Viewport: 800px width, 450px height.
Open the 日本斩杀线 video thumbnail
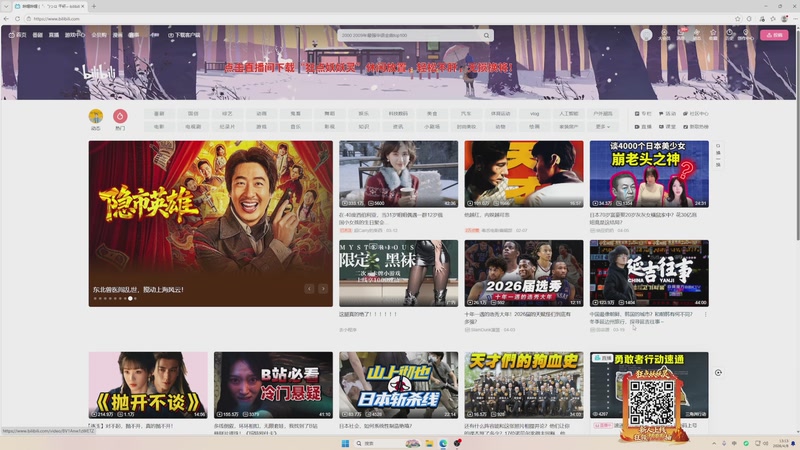coord(398,385)
